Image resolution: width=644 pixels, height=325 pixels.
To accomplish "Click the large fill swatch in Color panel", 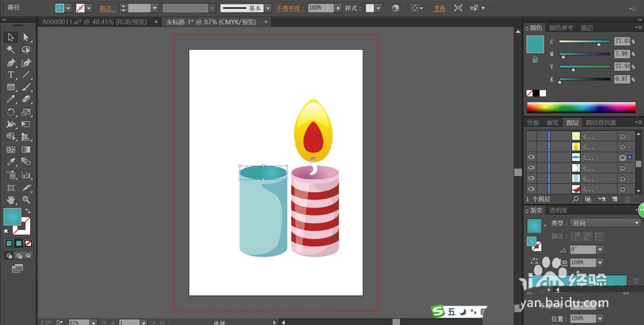I will click(x=535, y=44).
